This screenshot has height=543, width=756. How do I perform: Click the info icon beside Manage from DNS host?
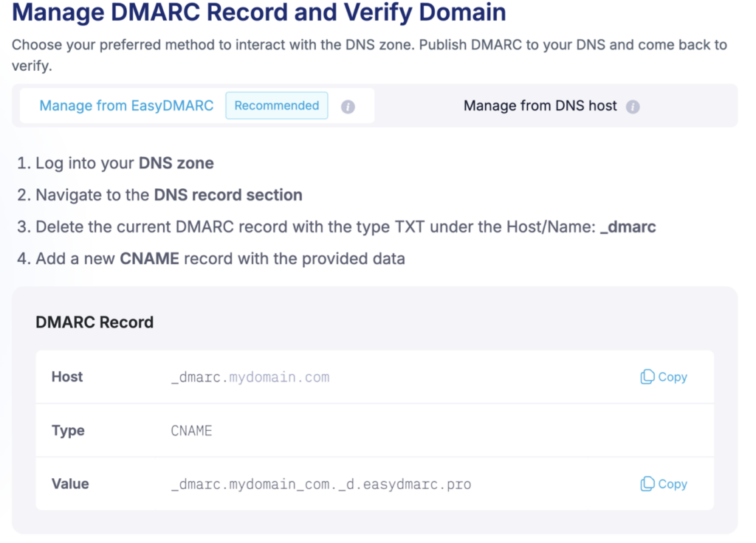pos(633,106)
